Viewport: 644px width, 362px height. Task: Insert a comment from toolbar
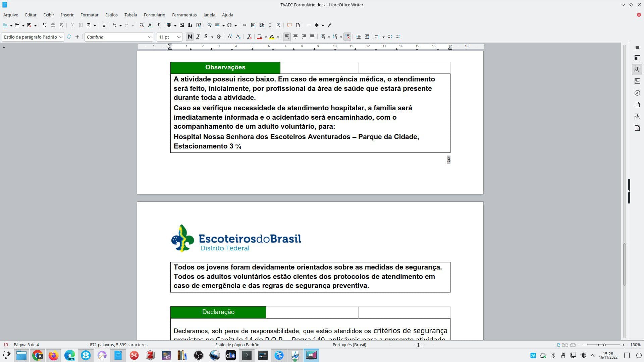[289, 25]
